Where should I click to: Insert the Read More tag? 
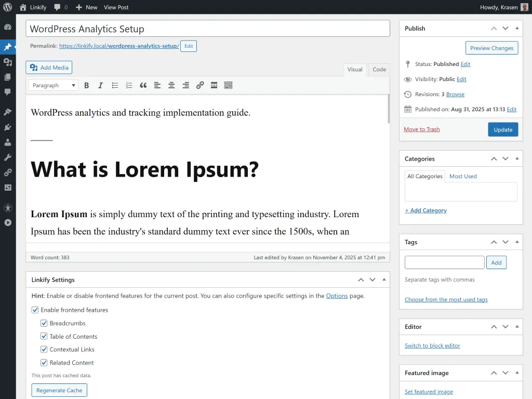click(x=214, y=85)
